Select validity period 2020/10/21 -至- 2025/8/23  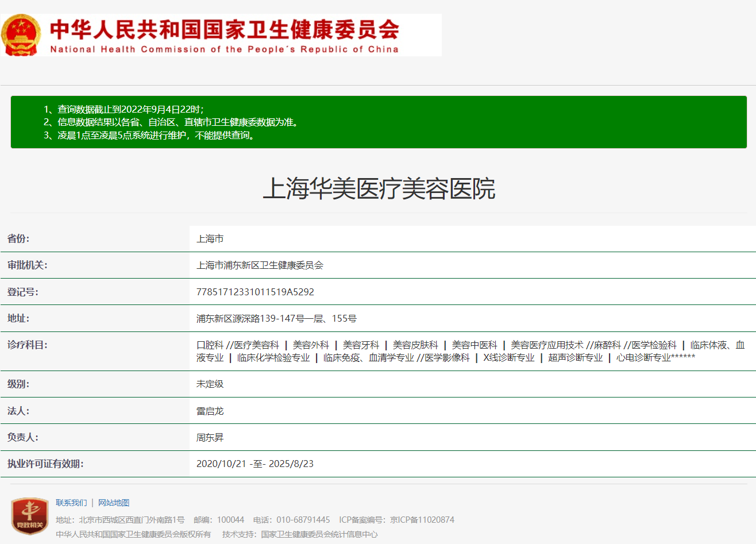(x=255, y=464)
